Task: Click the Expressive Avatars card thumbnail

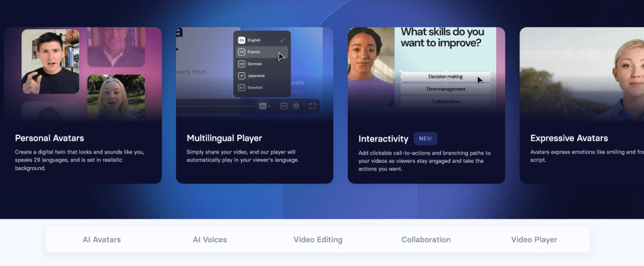Action: pos(582,74)
